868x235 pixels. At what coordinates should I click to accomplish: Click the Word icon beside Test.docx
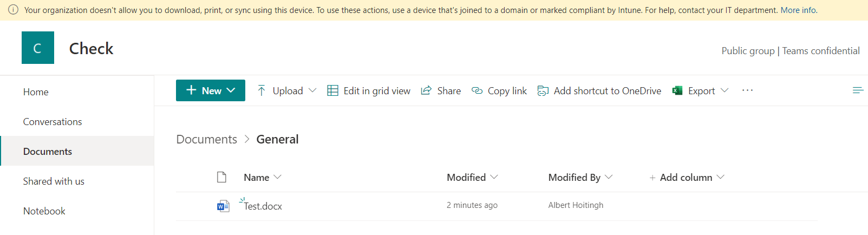coord(223,206)
